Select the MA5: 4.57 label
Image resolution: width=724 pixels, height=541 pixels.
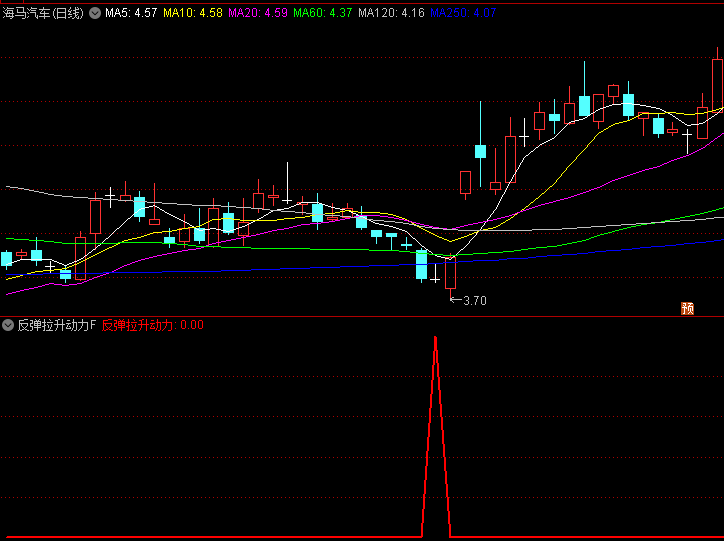click(x=131, y=13)
